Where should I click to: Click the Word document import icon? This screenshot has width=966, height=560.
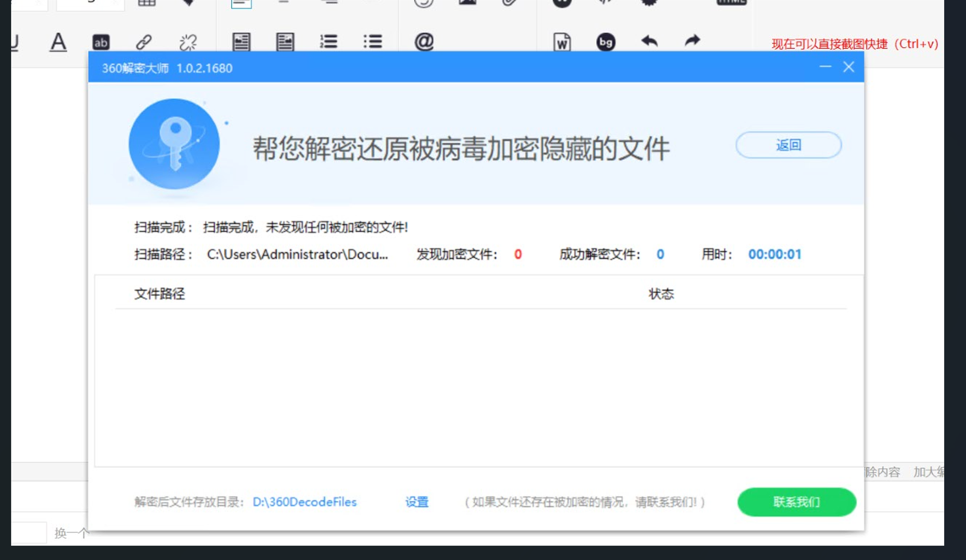(x=562, y=42)
